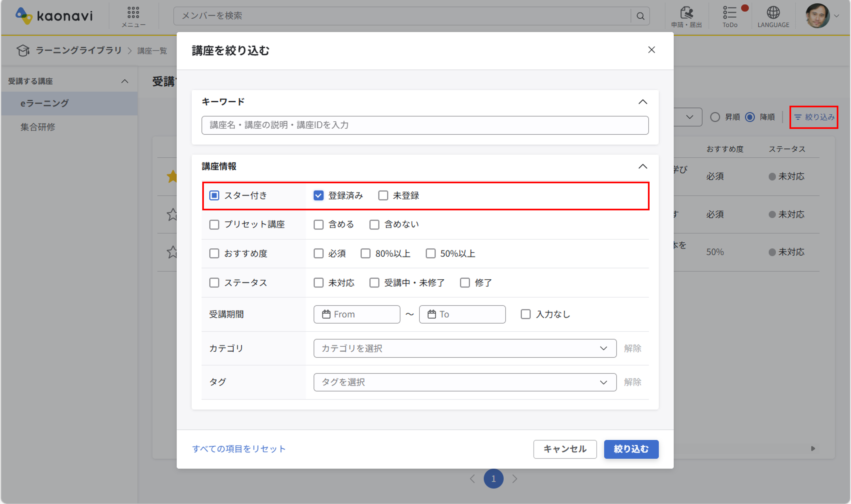Select eラーニング in the sidebar
Image resolution: width=851 pixels, height=504 pixels.
click(x=69, y=103)
